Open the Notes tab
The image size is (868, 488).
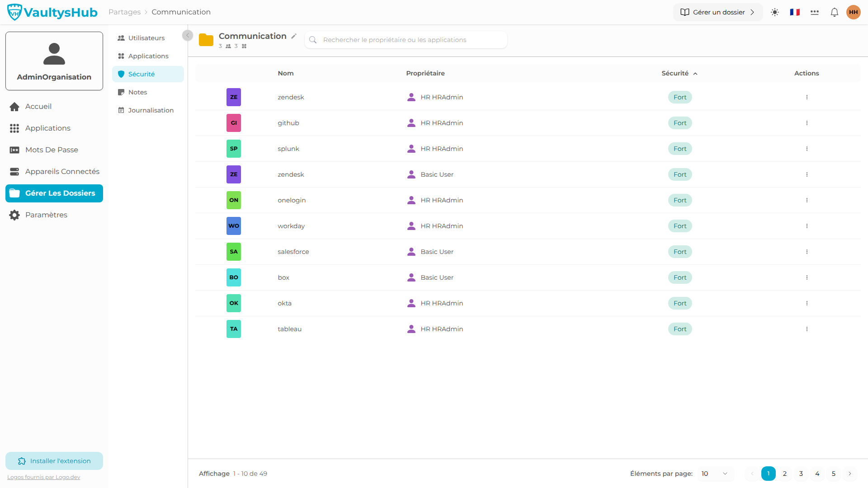click(x=148, y=92)
